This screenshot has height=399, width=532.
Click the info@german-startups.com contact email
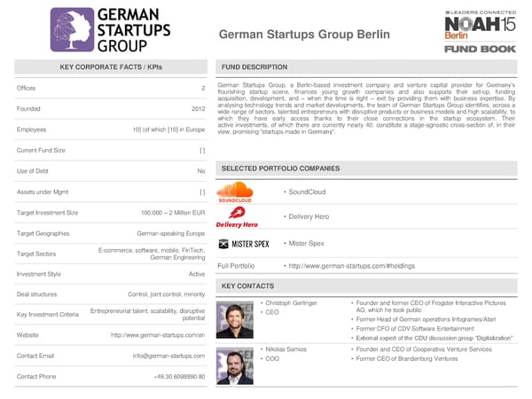168,356
